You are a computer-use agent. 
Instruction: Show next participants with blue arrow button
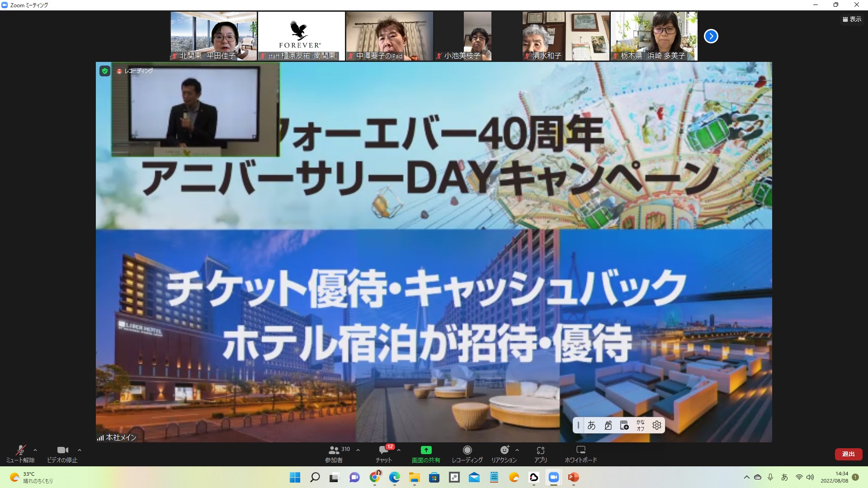click(711, 36)
